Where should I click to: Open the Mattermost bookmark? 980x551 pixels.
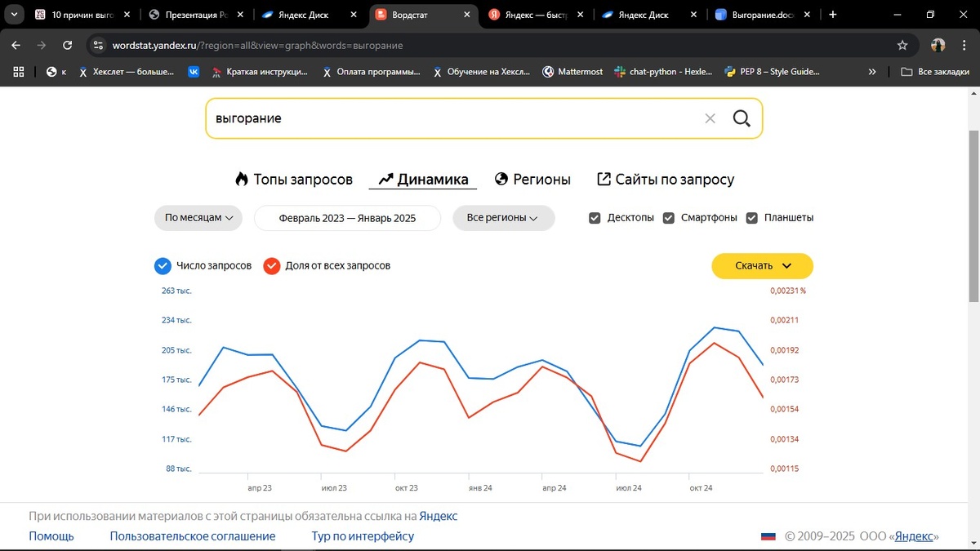pos(572,72)
